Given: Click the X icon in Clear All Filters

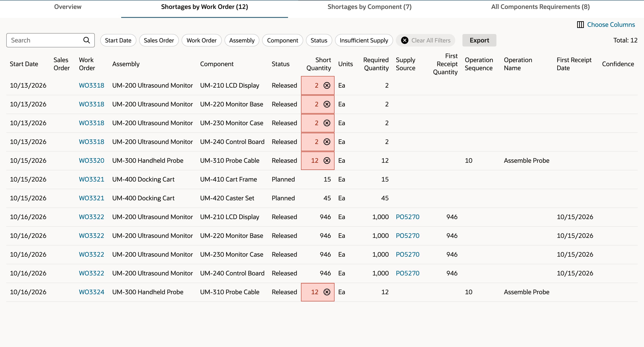Looking at the screenshot, I should [x=405, y=40].
